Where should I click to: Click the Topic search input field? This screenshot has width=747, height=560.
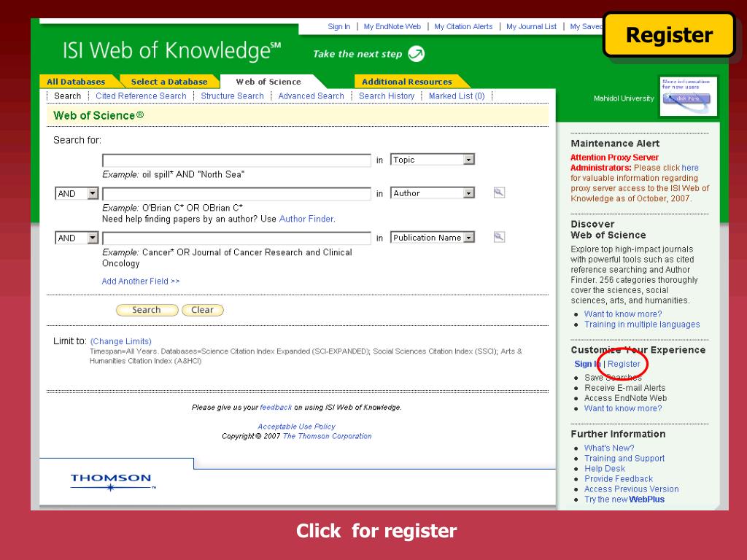pyautogui.click(x=236, y=160)
